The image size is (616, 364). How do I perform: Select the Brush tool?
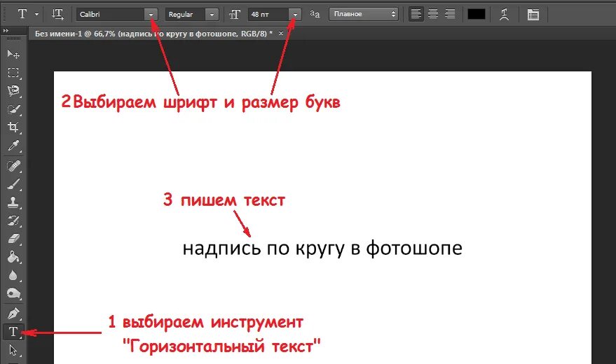[13, 184]
